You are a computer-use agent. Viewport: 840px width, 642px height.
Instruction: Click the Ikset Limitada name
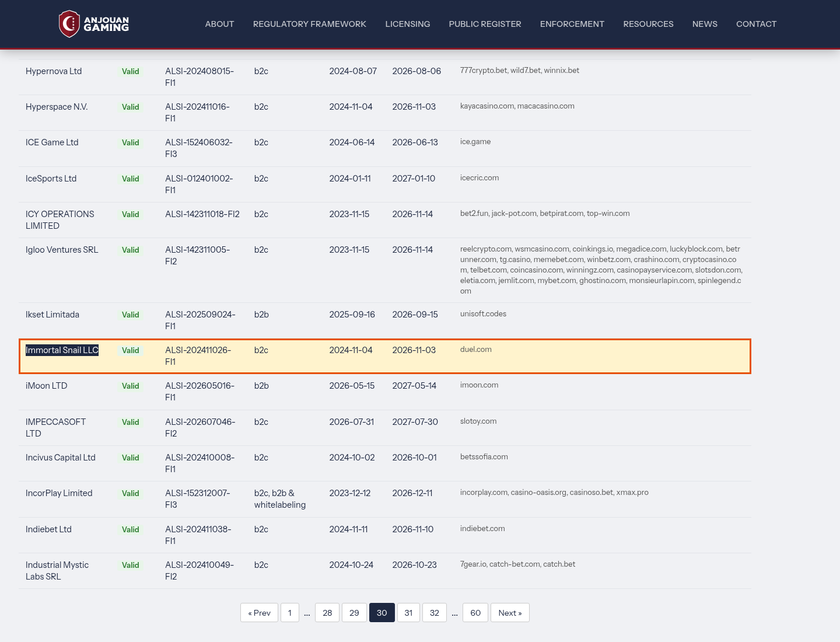coord(52,315)
